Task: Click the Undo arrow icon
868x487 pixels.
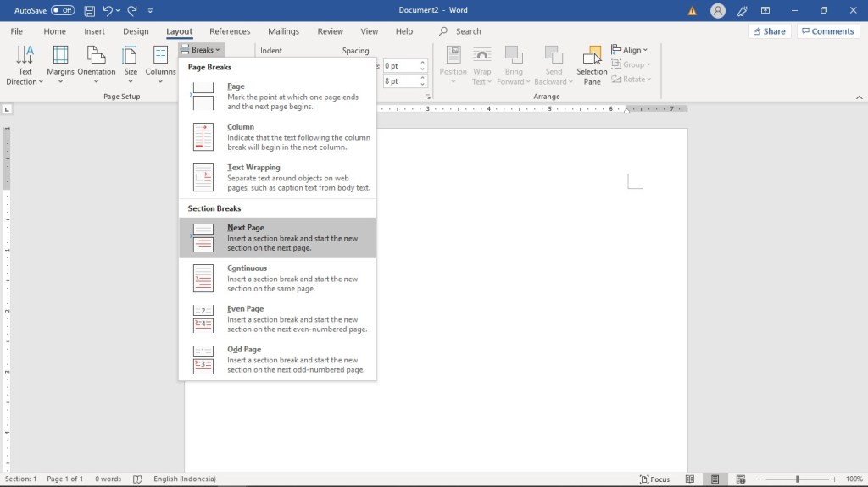Action: (x=108, y=10)
